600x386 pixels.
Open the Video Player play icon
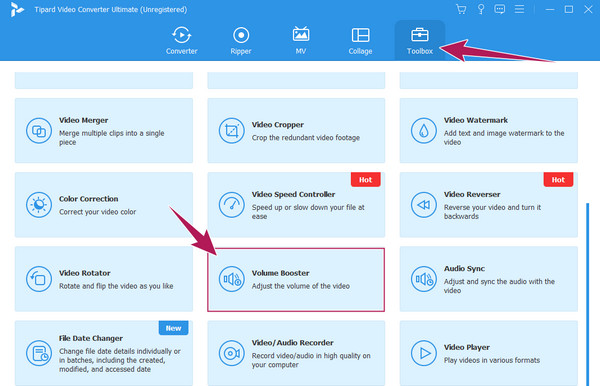tap(424, 353)
